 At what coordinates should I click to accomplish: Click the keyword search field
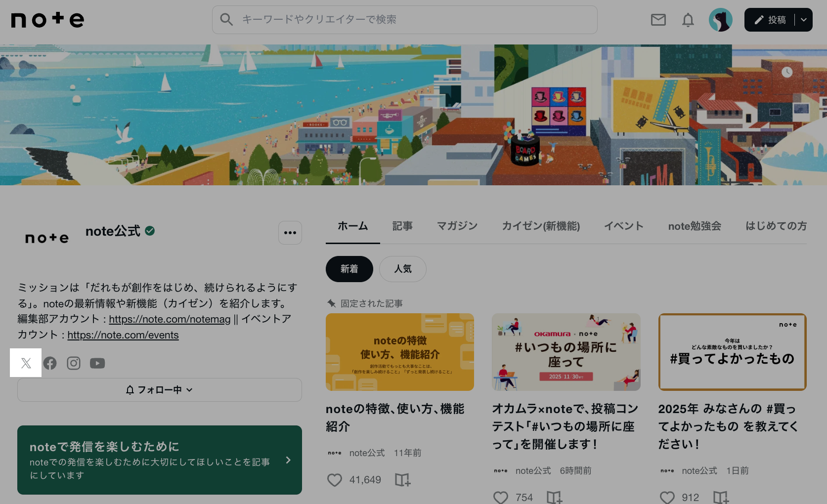coord(404,20)
